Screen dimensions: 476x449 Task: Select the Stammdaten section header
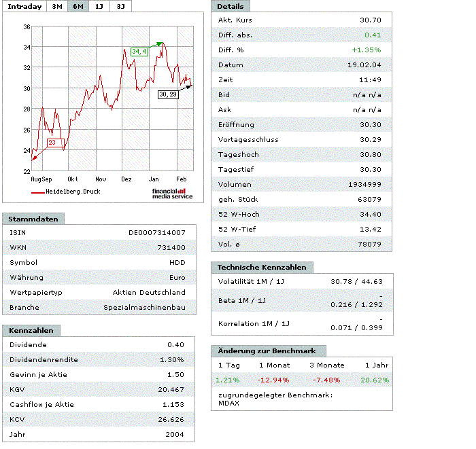pyautogui.click(x=34, y=219)
